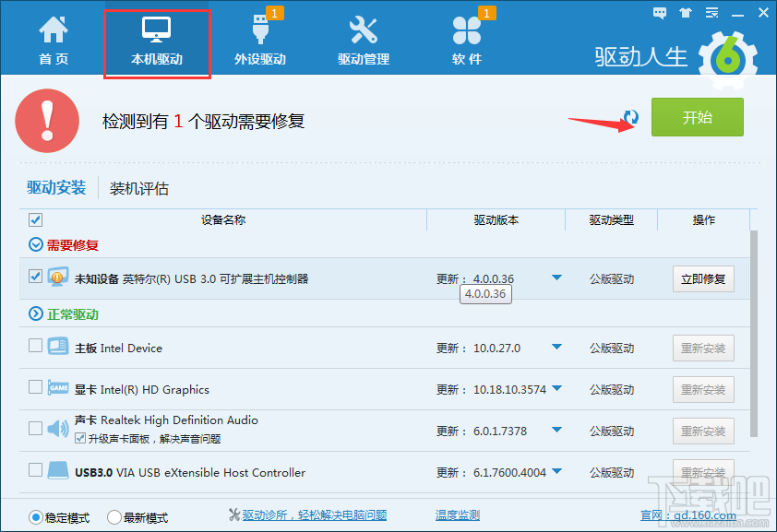The width and height of the screenshot is (777, 532).
Task: Click the 主板 motherboard device icon
Action: coord(58,347)
